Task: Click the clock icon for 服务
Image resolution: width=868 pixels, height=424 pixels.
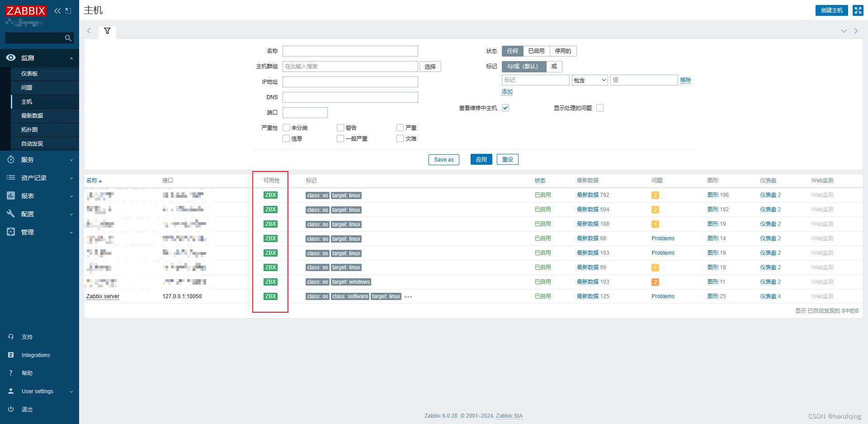Action: pyautogui.click(x=11, y=159)
